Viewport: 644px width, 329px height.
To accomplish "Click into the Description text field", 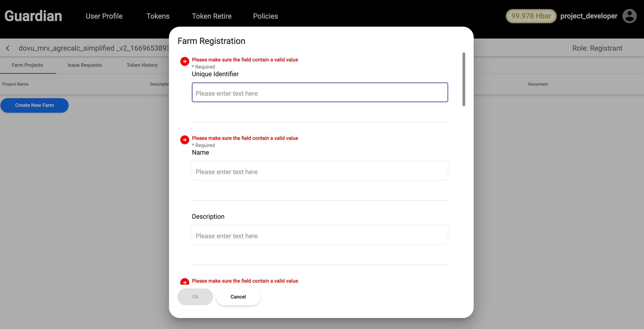I will click(320, 235).
